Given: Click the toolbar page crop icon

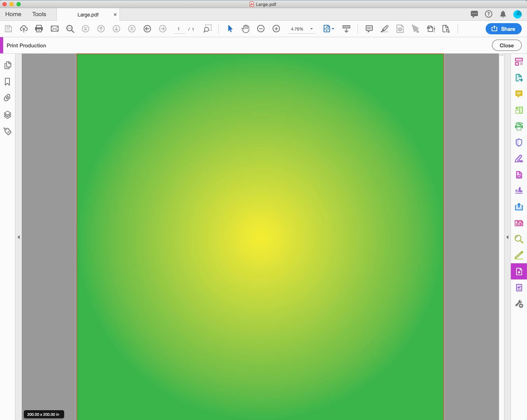Looking at the screenshot, I should pos(446,29).
